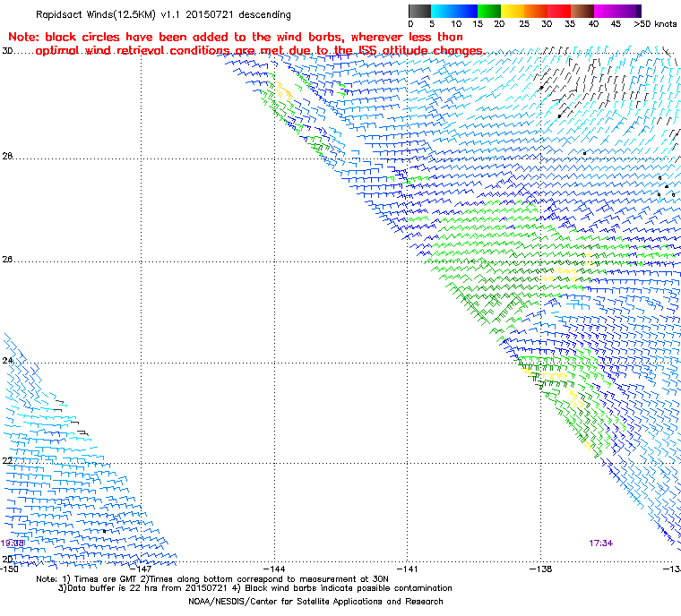The image size is (681, 616).
Task: Select the yellow 20–25 knots color bar segment
Action: [513, 11]
